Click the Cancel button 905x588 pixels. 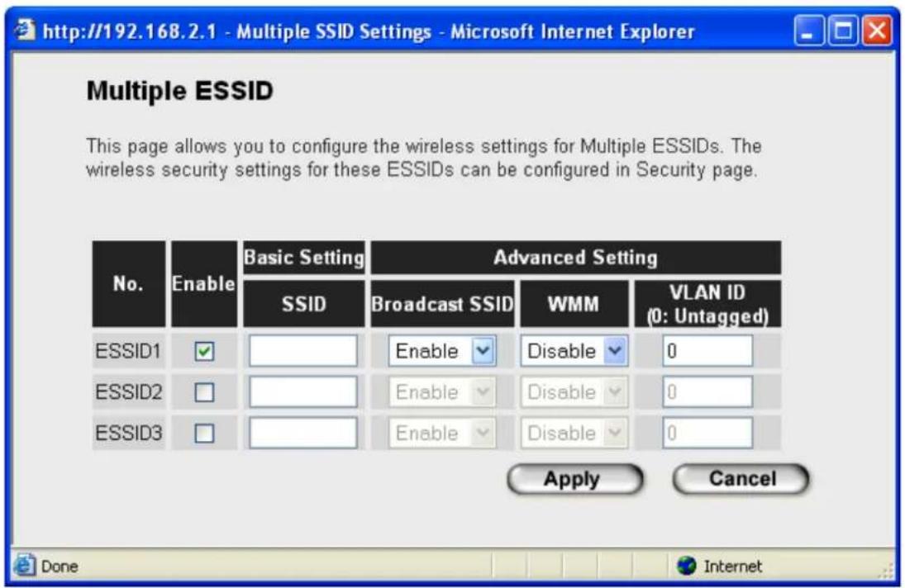[741, 479]
